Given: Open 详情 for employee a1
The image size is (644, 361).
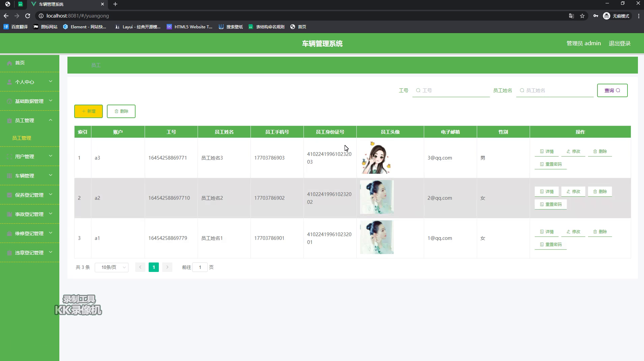Looking at the screenshot, I should 547,232.
